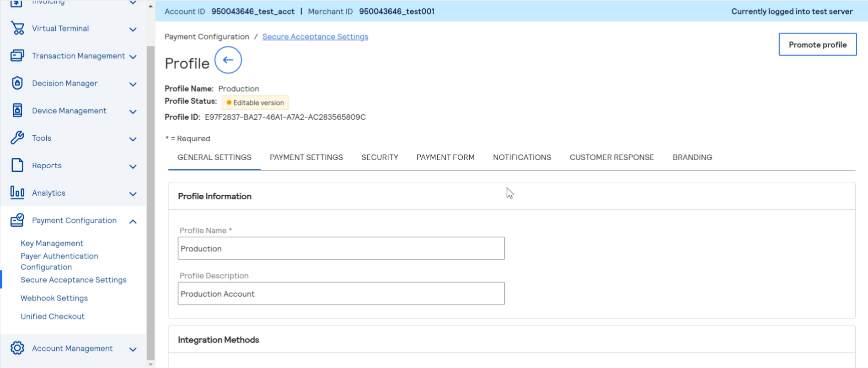This screenshot has width=868, height=368.
Task: Expand the Analytics menu chevron
Action: 133,194
